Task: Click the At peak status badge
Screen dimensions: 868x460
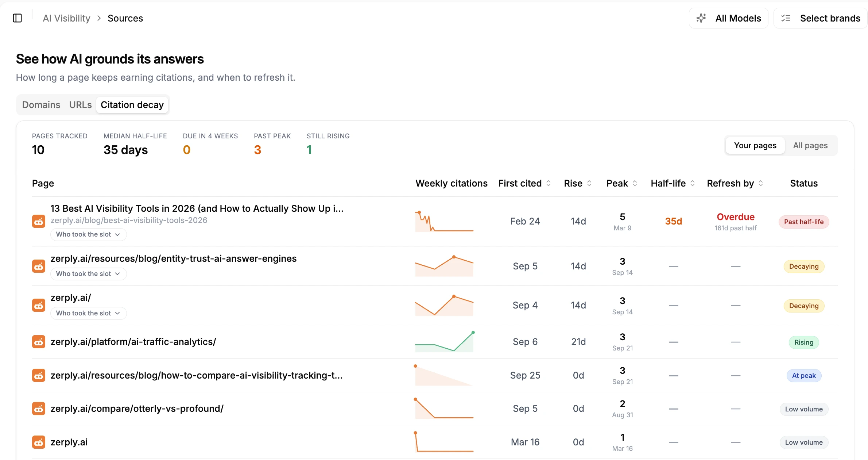Action: pos(804,376)
